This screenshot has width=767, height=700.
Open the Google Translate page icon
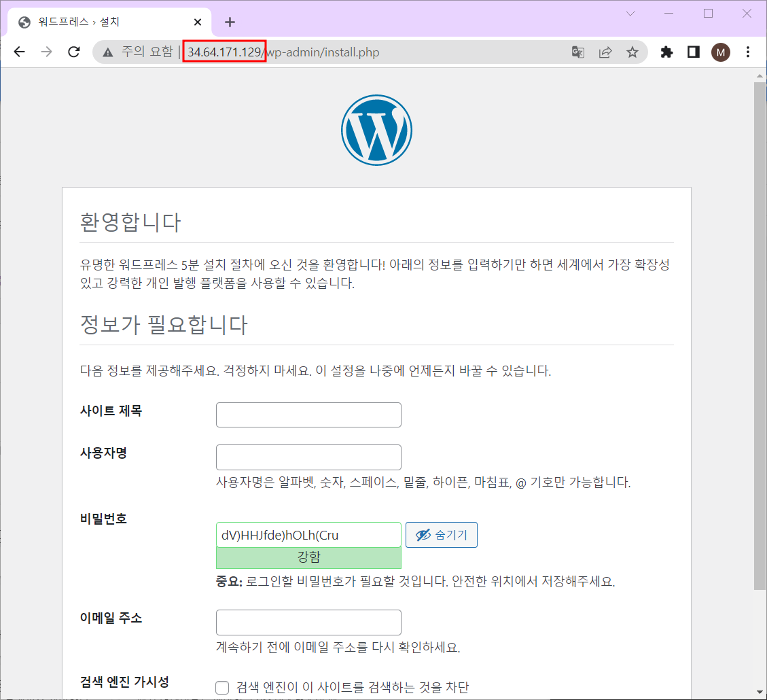coord(577,52)
